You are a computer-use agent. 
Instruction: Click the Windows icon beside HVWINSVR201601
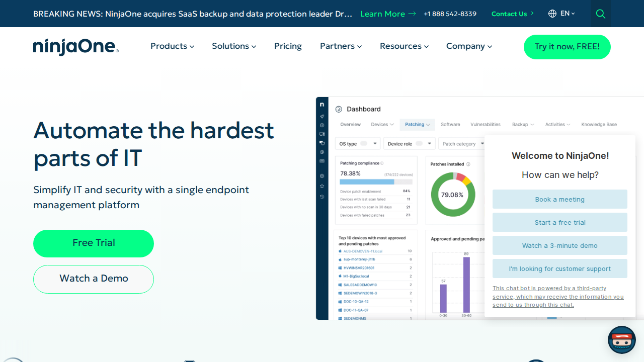[340, 268]
